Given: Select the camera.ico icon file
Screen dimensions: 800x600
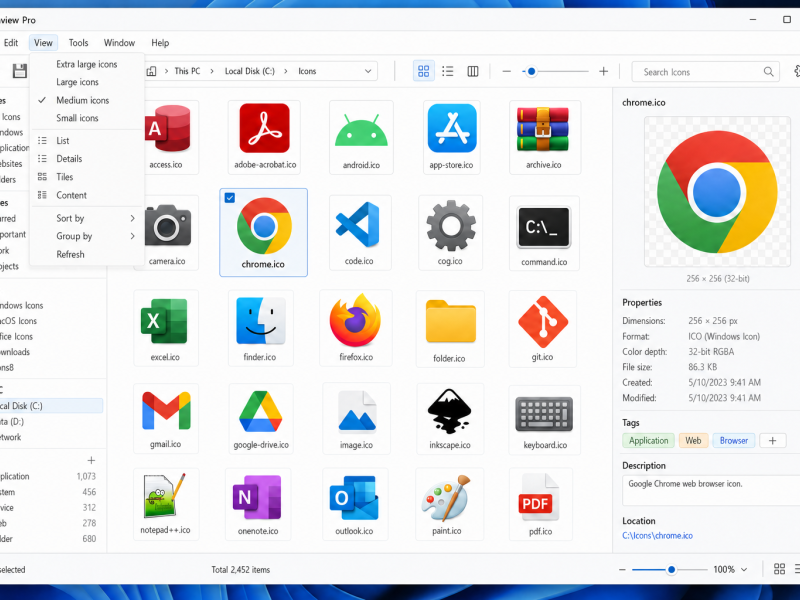Looking at the screenshot, I should click(x=166, y=233).
